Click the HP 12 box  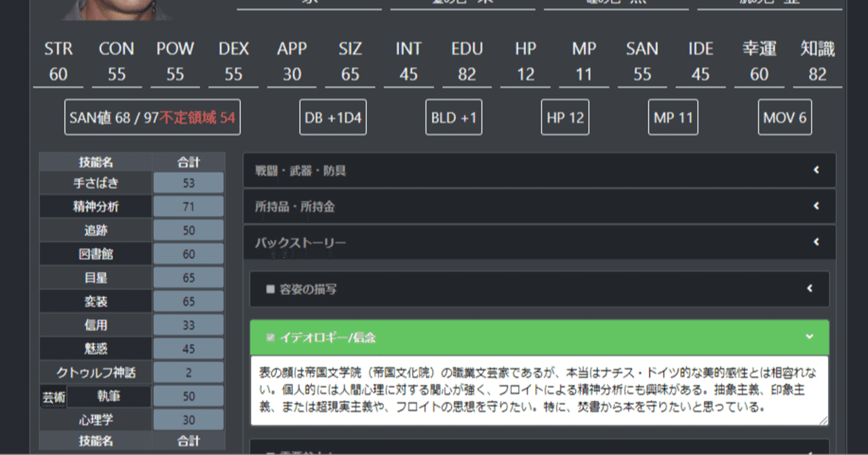tap(565, 118)
